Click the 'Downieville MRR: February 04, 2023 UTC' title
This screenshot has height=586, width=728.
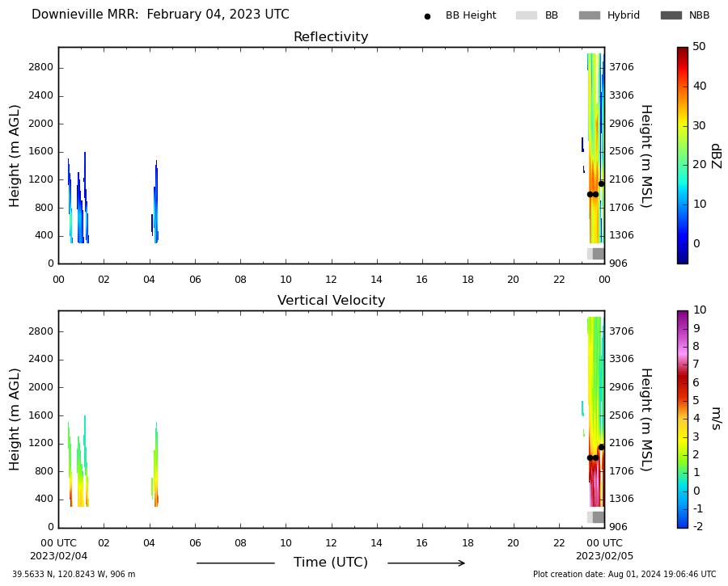tap(160, 15)
